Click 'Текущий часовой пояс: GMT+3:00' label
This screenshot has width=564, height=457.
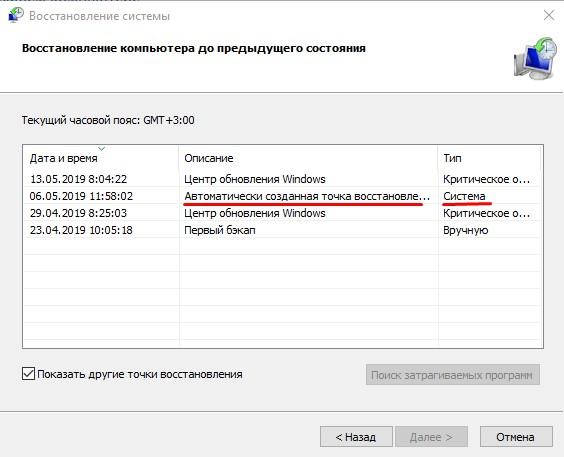point(108,120)
